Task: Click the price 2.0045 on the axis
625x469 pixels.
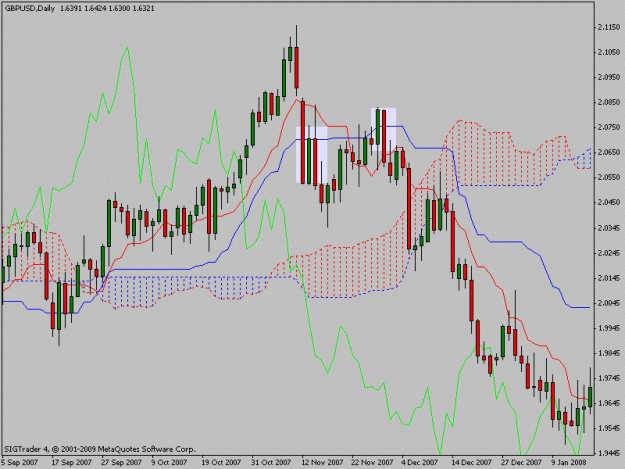Action: tap(609, 303)
